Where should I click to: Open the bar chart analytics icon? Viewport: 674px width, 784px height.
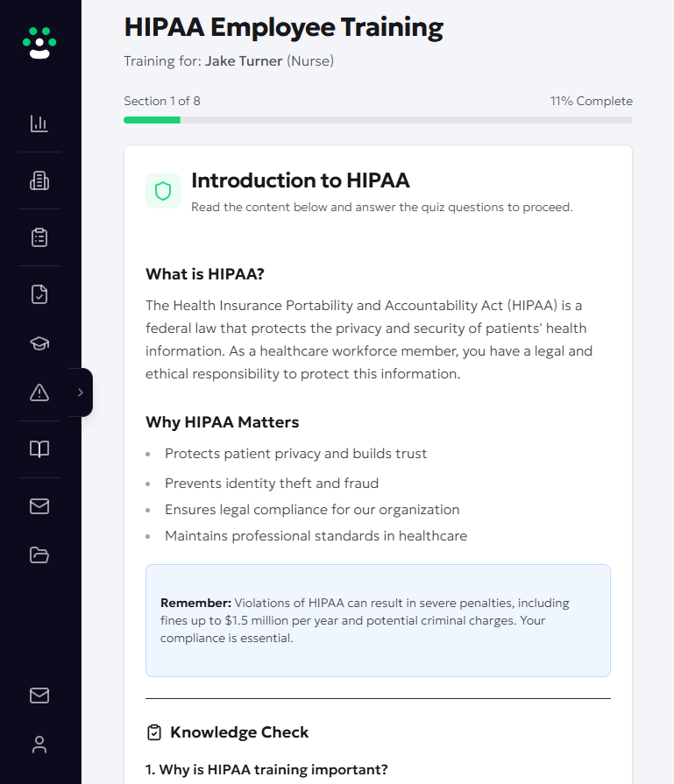point(39,124)
